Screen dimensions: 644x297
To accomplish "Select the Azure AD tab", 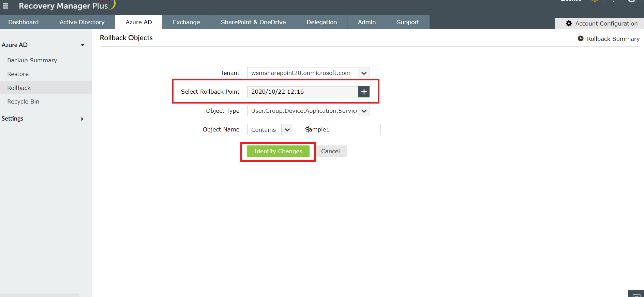I will pos(138,22).
